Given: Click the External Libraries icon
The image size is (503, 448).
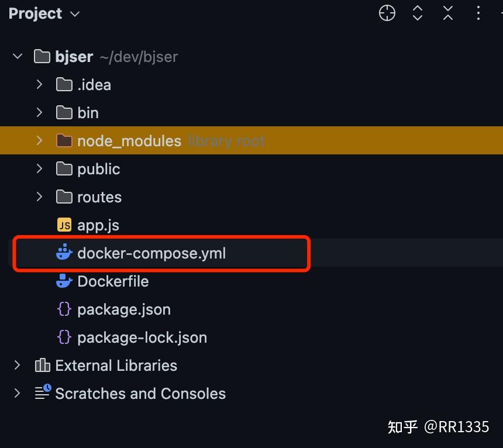Looking at the screenshot, I should (42, 366).
